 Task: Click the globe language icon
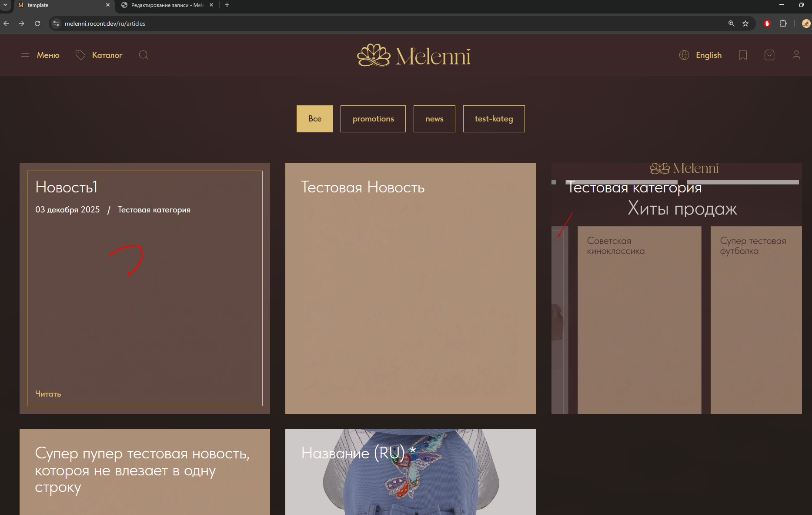pos(684,55)
